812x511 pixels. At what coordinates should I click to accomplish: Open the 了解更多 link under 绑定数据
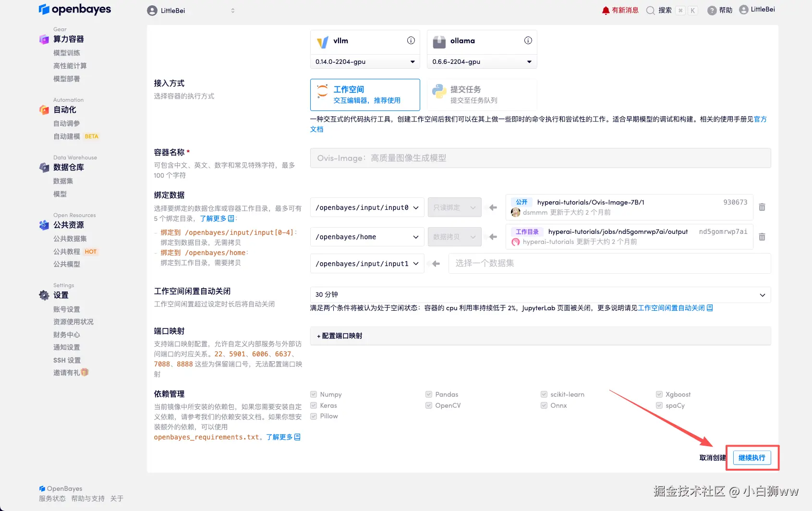point(217,219)
